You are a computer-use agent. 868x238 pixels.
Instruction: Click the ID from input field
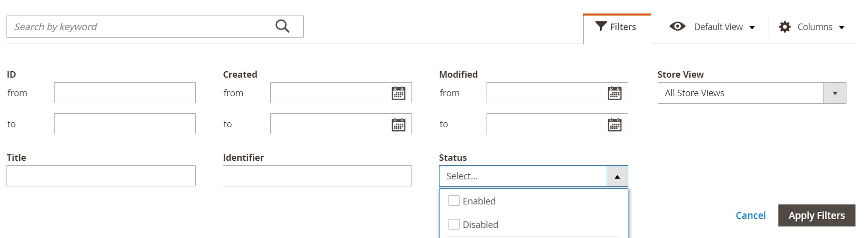point(125,93)
